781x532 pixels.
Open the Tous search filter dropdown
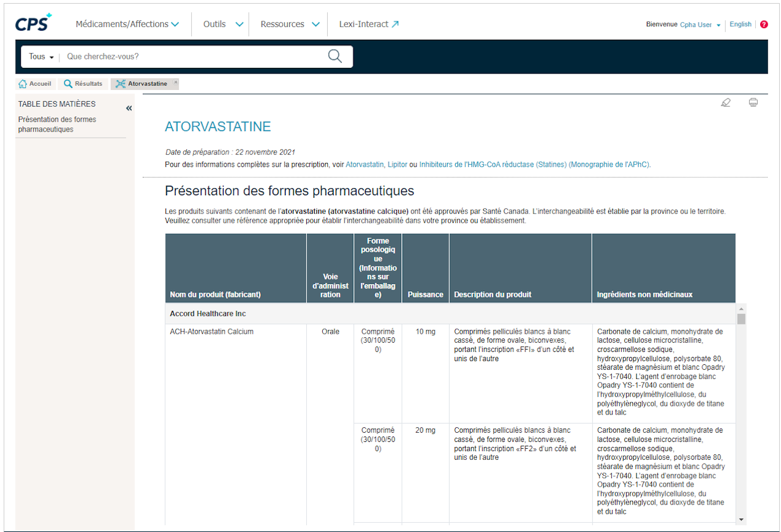pyautogui.click(x=41, y=56)
